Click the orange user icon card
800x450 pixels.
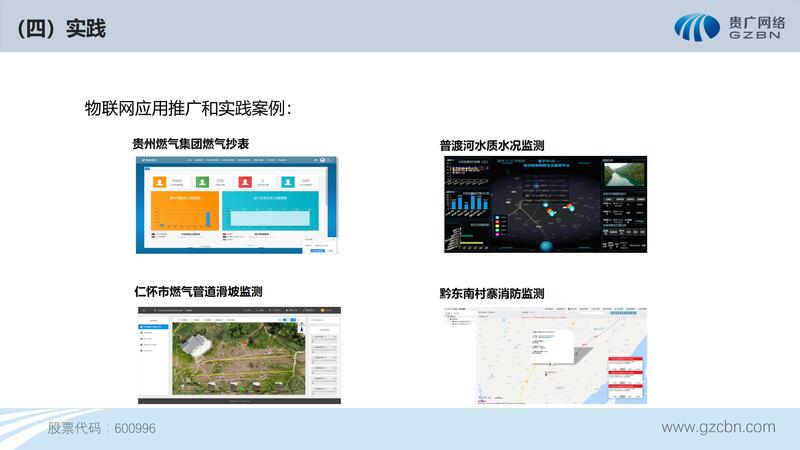pyautogui.click(x=160, y=181)
